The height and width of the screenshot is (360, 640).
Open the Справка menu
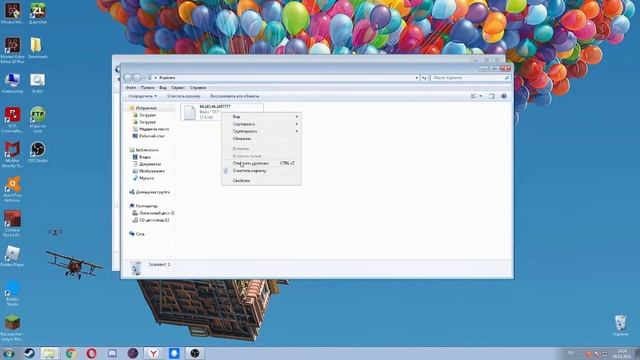tap(198, 88)
